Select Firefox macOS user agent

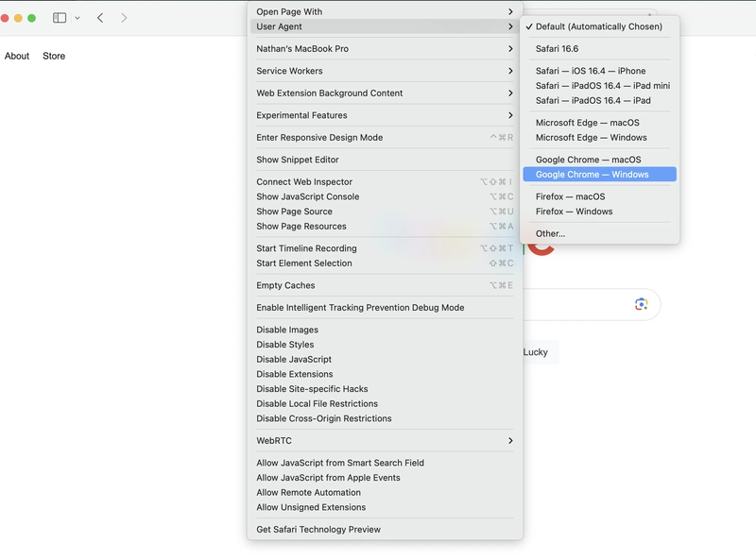point(599,196)
